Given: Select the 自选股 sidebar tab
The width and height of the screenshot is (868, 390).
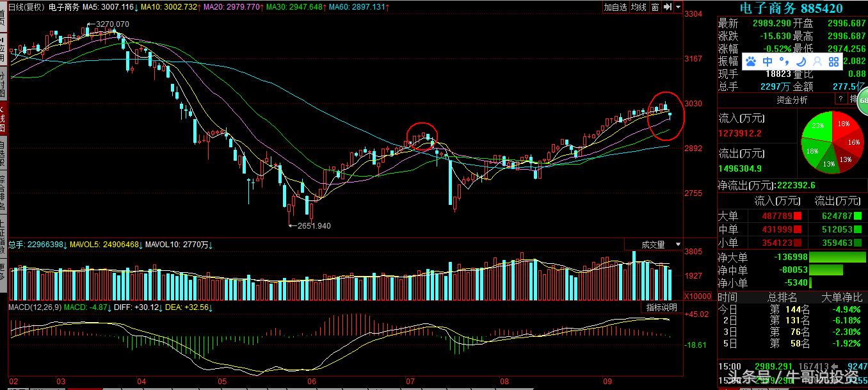Looking at the screenshot, I should 3,154.
